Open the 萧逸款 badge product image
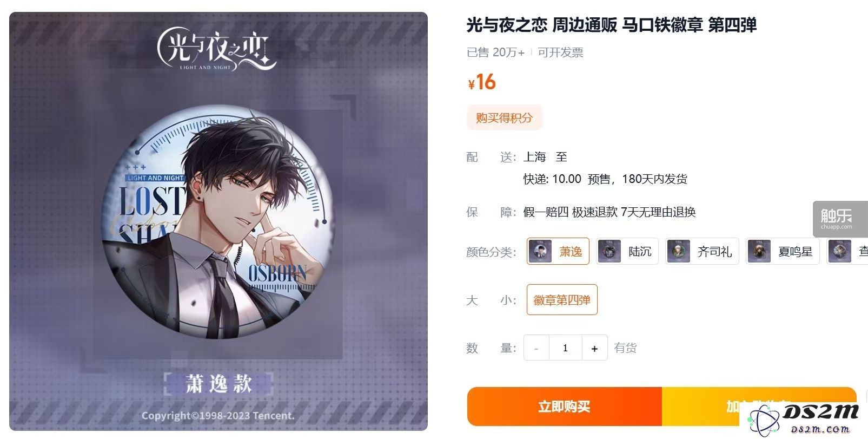Viewport: 868px width, 439px height. coord(218,221)
